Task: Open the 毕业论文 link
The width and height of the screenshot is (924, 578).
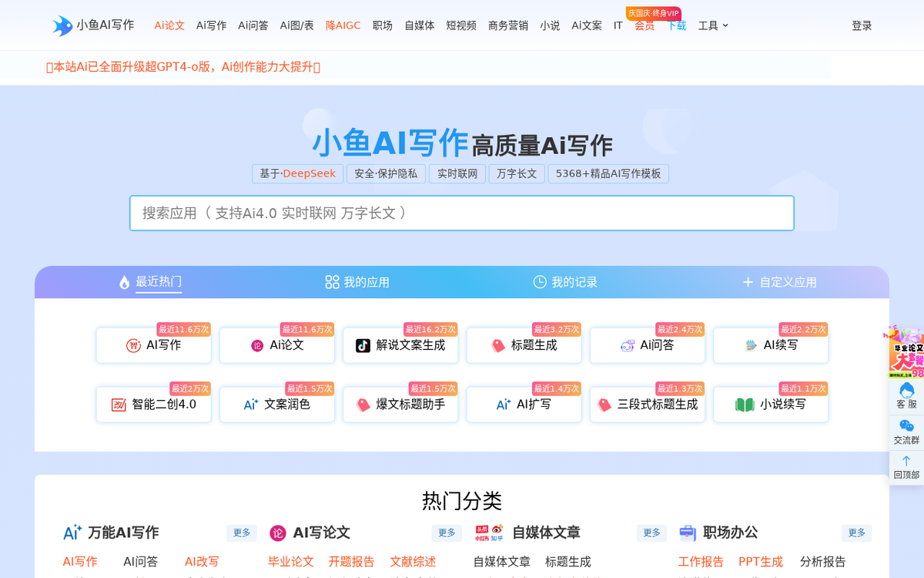Action: click(291, 561)
